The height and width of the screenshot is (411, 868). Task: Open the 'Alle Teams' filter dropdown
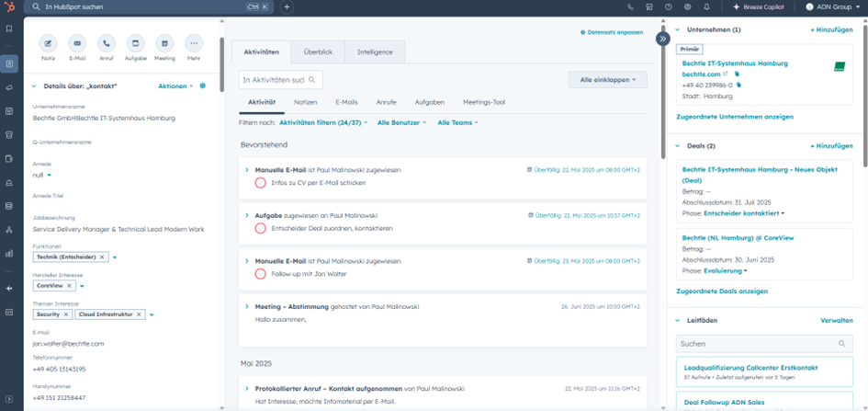(457, 122)
